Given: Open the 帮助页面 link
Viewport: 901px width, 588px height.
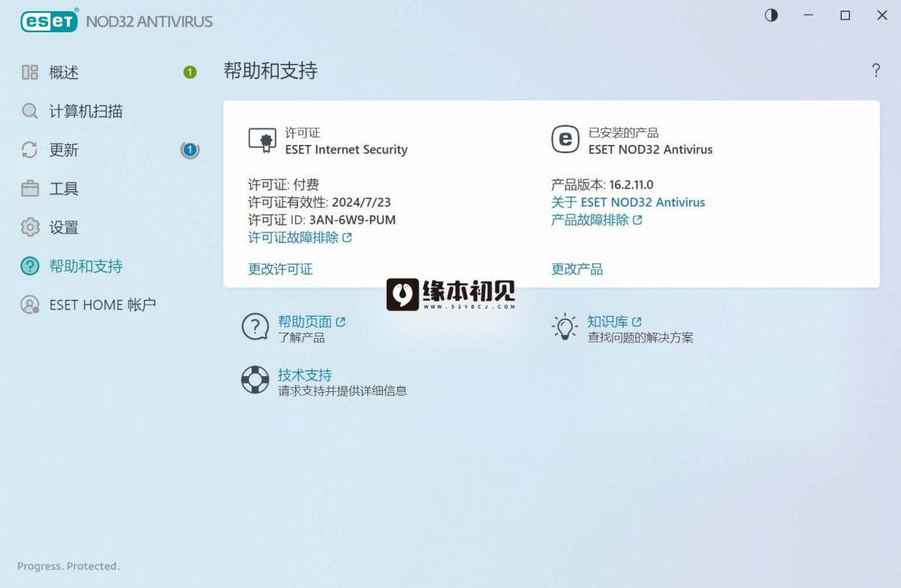Looking at the screenshot, I should point(305,322).
